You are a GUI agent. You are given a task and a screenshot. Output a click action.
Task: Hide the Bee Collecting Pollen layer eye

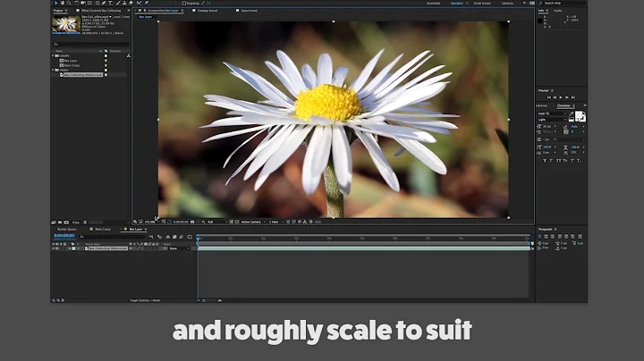(54, 248)
